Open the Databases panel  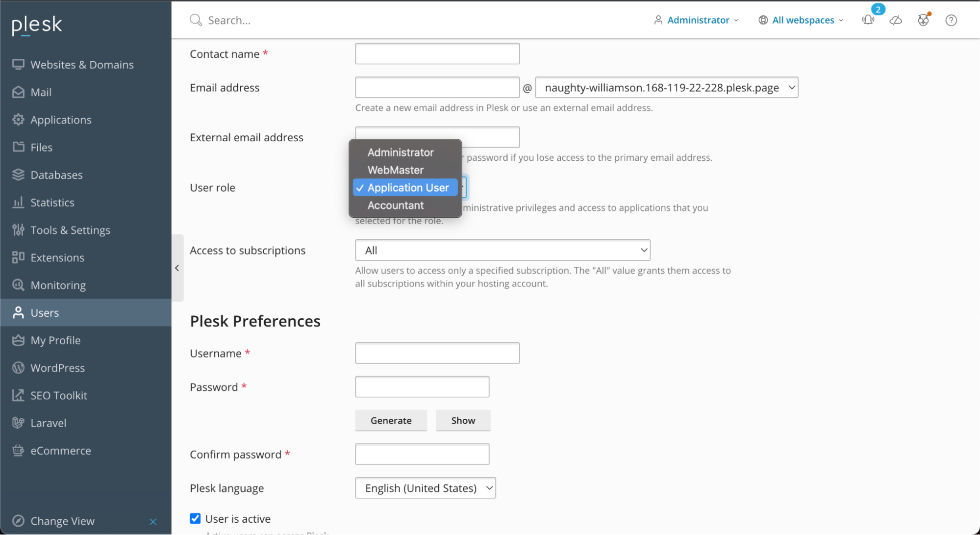(x=56, y=175)
